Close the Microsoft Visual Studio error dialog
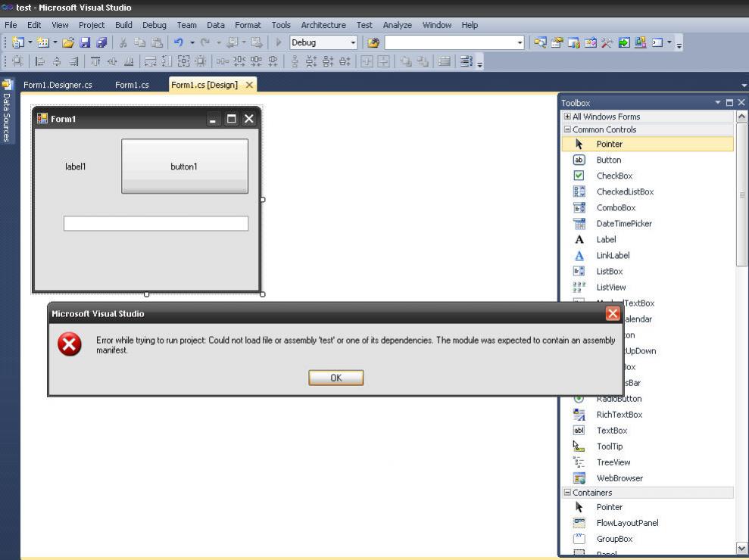The image size is (749, 560). point(613,313)
